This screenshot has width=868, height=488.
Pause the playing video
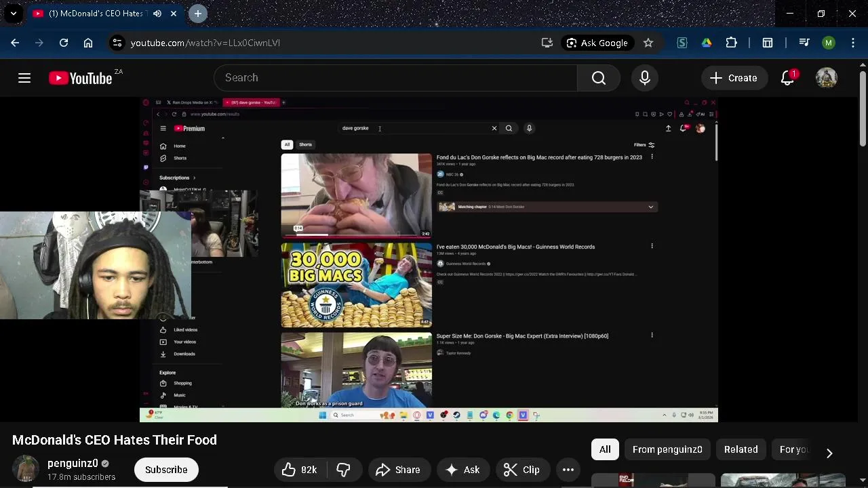tap(429, 260)
